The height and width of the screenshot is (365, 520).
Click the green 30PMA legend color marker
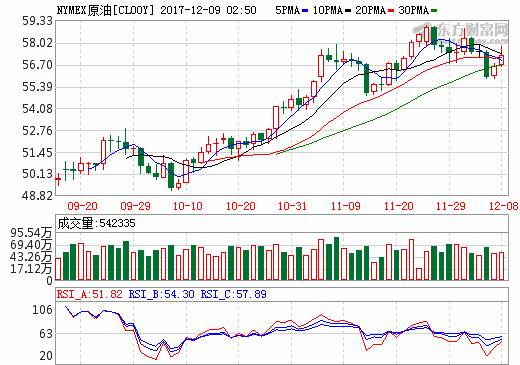(x=434, y=11)
